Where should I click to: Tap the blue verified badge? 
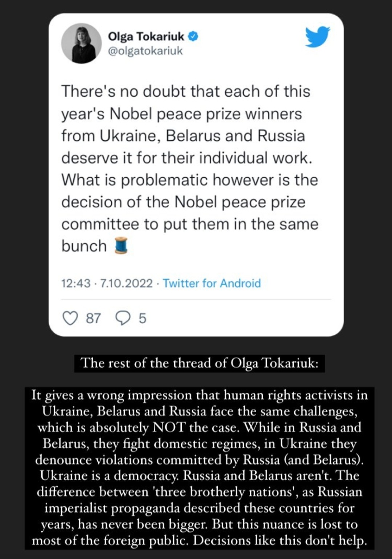[x=193, y=36]
